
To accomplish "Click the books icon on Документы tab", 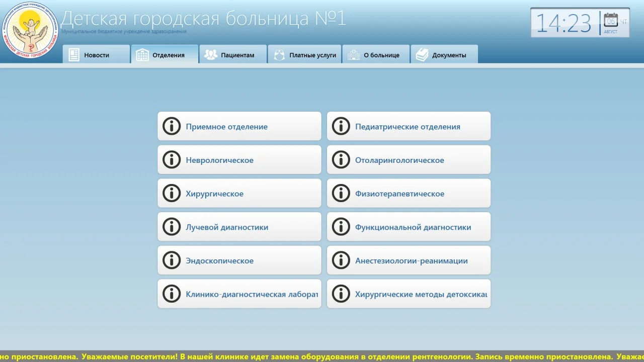I will [421, 54].
